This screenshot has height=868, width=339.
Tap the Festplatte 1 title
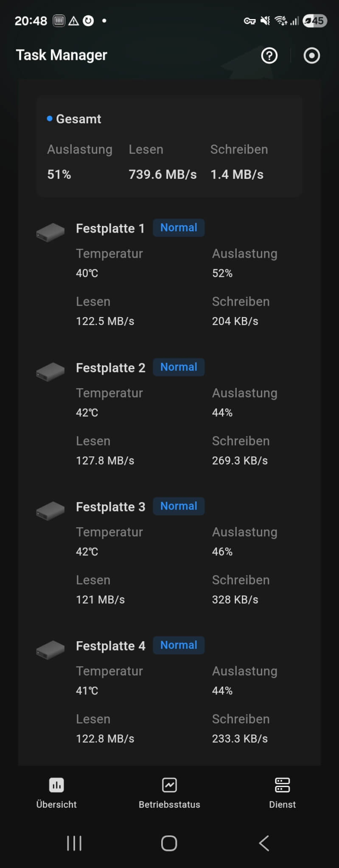tap(110, 228)
